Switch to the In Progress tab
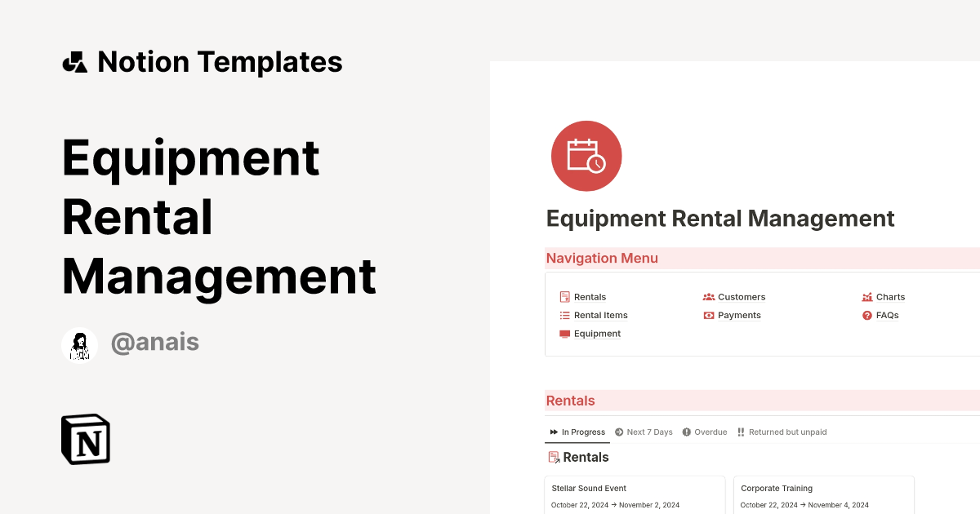This screenshot has height=514, width=980. (x=577, y=432)
